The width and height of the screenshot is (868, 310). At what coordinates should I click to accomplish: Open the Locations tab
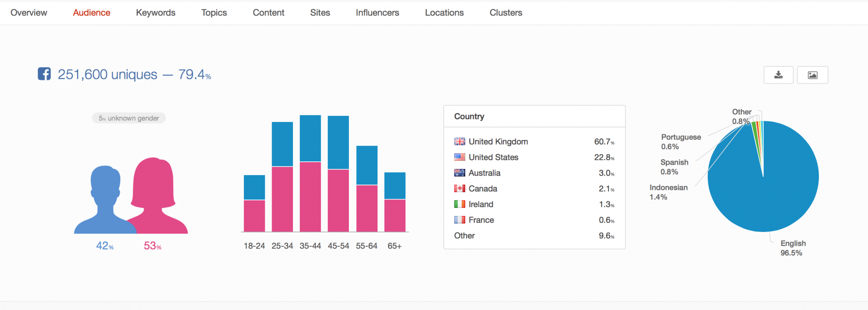[x=444, y=13]
